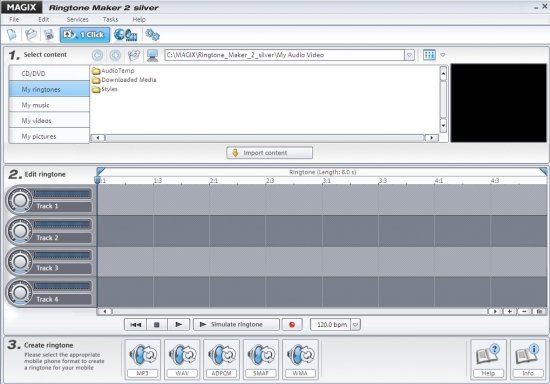
Task: Click the up-folder icon beside path
Action: pos(134,55)
